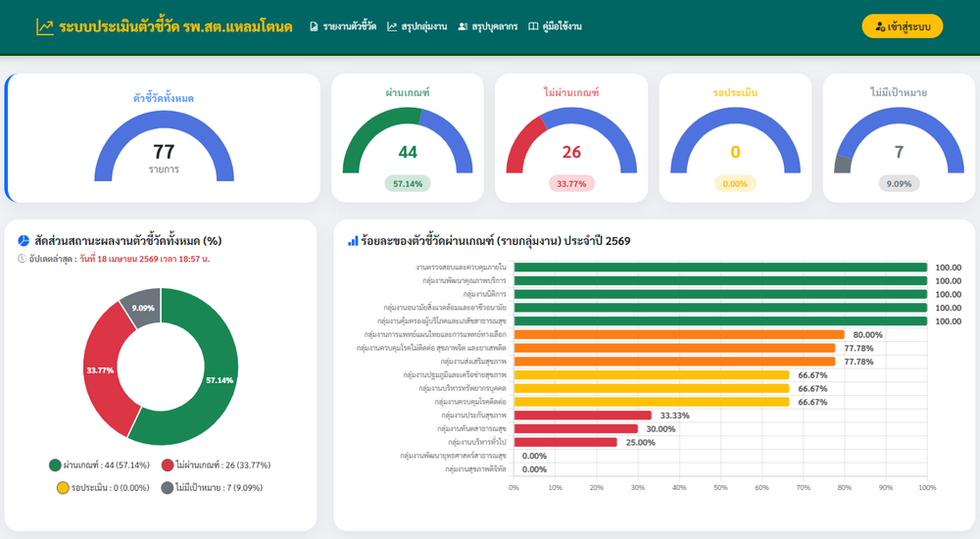
Task: Toggle the green ผ่านเกณฑ์ legend item
Action: [98, 465]
